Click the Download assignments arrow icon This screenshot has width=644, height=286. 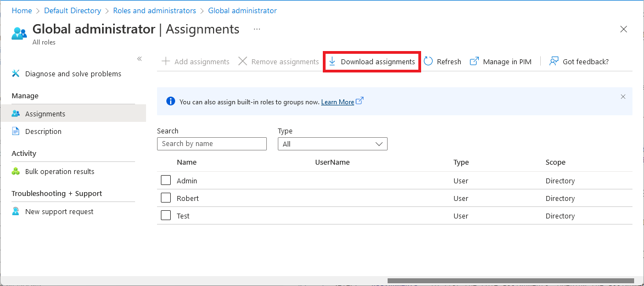coord(332,61)
